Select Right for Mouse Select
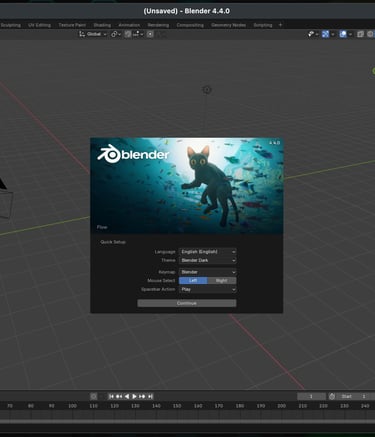 pyautogui.click(x=222, y=281)
